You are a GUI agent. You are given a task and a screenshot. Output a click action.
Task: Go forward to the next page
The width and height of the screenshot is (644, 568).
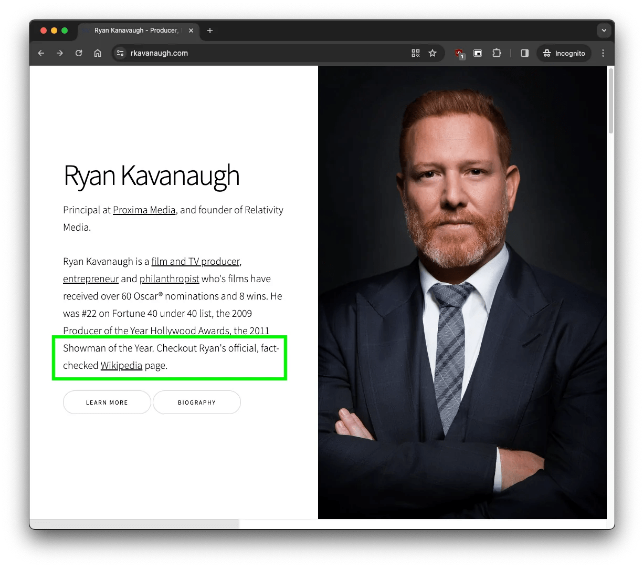60,53
